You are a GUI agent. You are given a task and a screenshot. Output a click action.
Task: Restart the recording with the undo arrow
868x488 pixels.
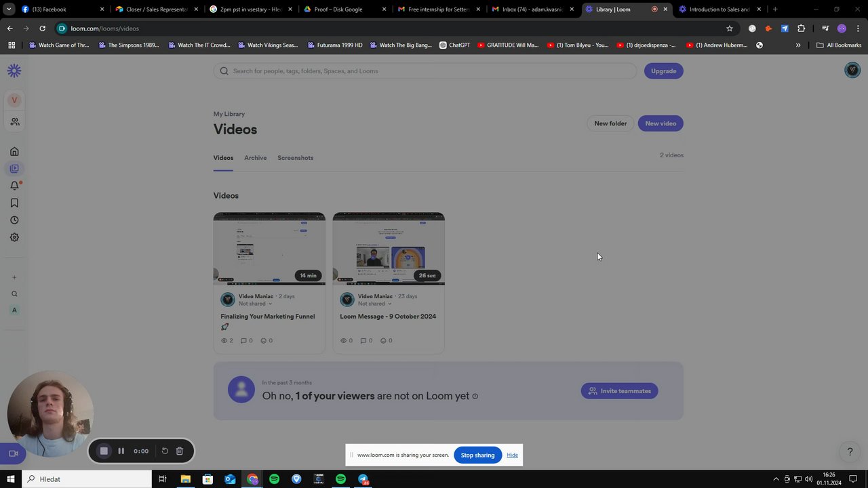click(165, 451)
